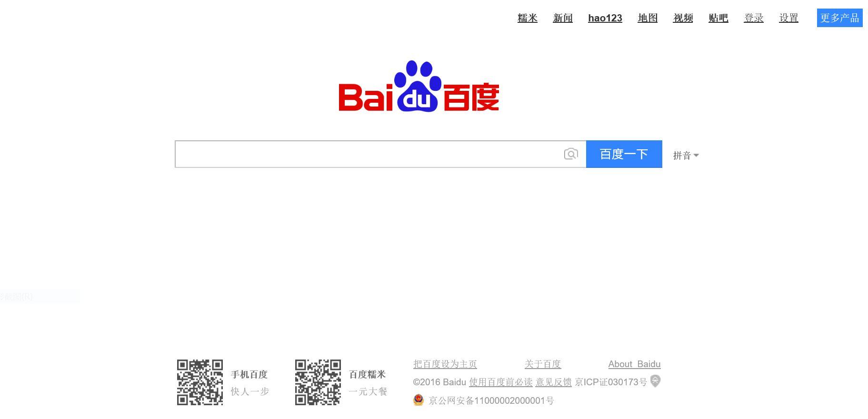Viewport: 868px width, 419px height.
Task: Open the 贴吧 forum link
Action: [x=718, y=18]
